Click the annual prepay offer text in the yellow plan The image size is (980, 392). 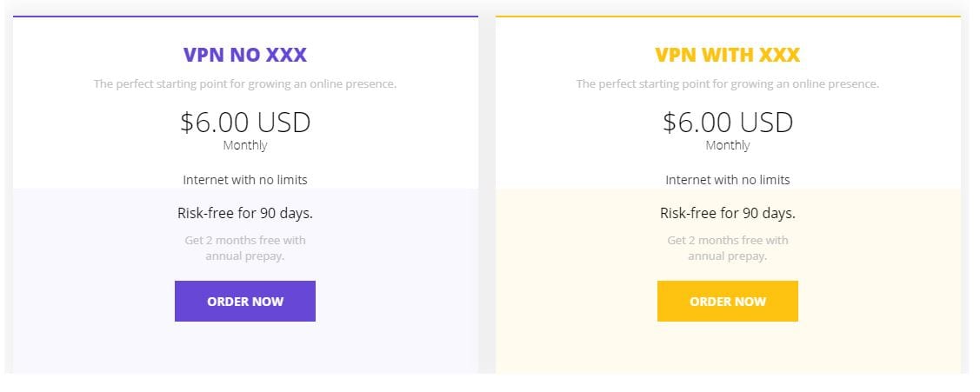pos(728,249)
